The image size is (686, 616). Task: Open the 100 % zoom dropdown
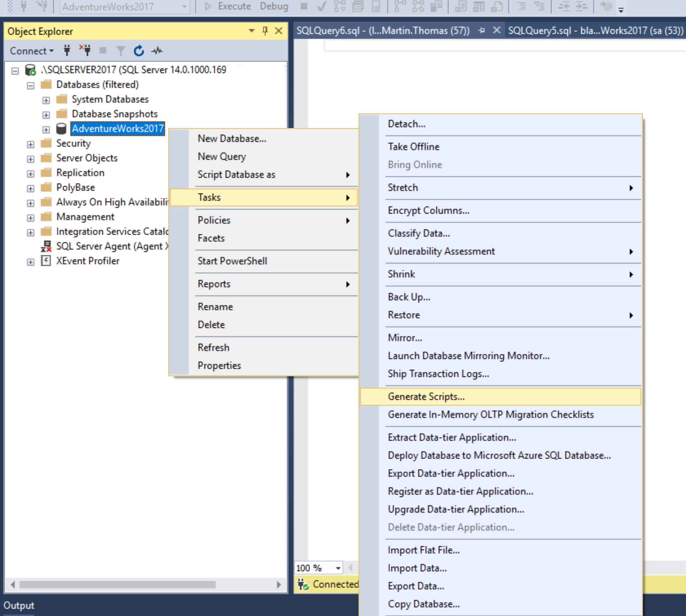click(338, 568)
